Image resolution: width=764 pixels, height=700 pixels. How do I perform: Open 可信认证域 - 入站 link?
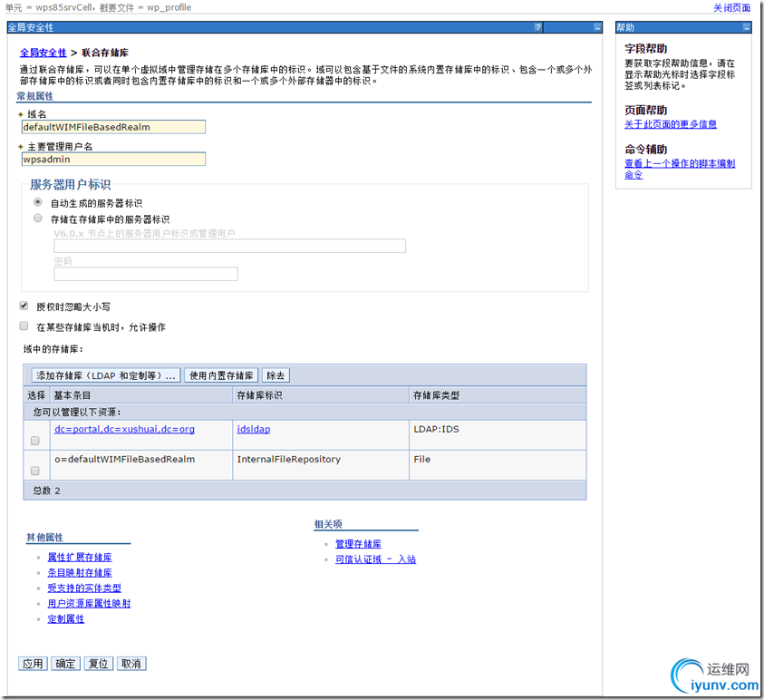tap(375, 559)
